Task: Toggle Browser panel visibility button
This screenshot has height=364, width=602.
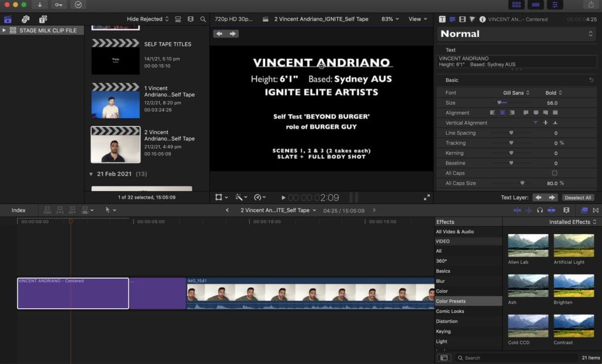Action: click(x=516, y=5)
